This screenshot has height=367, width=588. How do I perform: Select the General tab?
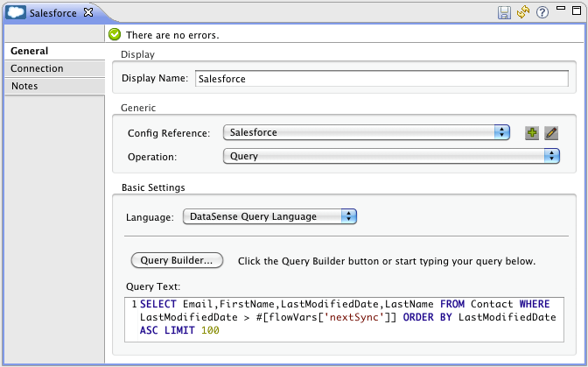coord(29,51)
